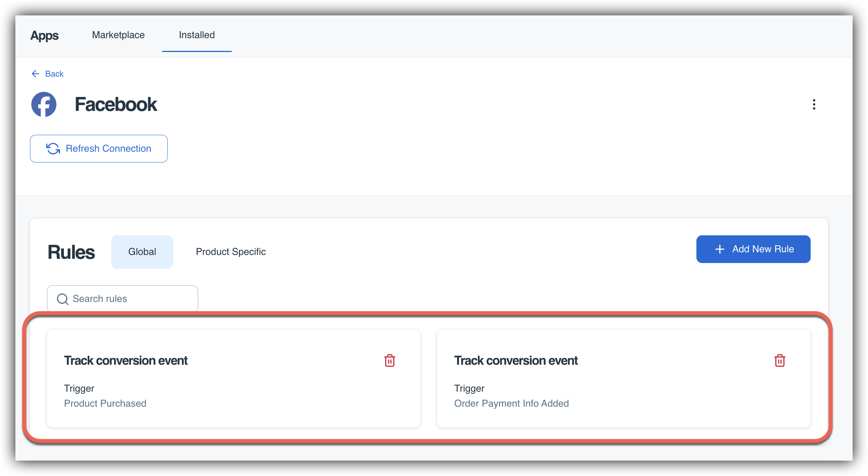This screenshot has height=476, width=868.
Task: Click the Facebook logo icon
Action: point(44,104)
